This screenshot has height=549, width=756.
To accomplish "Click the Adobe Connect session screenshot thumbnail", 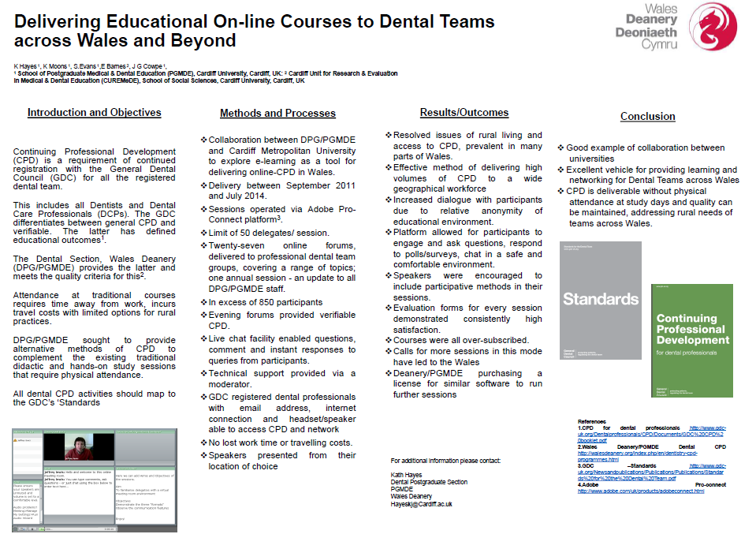I will click(x=95, y=480).
